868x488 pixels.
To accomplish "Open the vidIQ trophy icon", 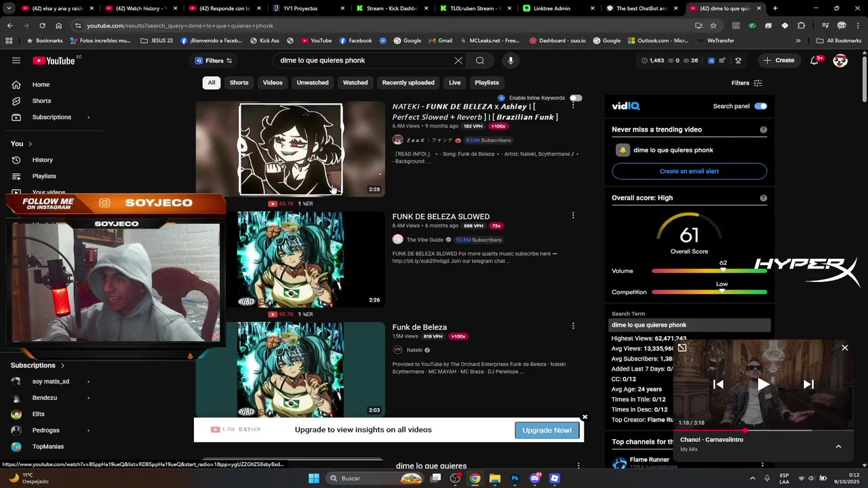I will tap(738, 60).
